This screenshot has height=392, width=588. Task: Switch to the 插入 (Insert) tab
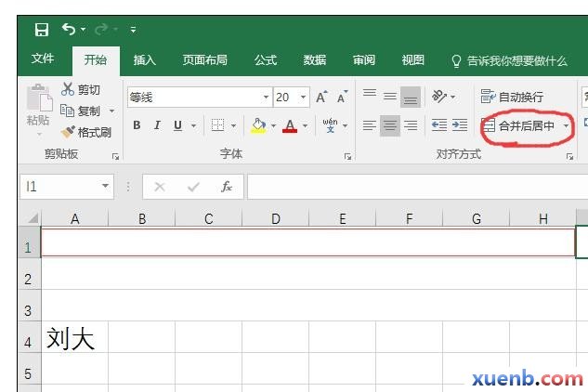coord(145,60)
